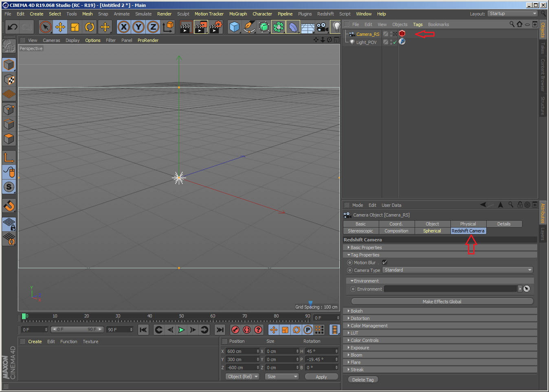Open the Redshift menu

point(325,14)
